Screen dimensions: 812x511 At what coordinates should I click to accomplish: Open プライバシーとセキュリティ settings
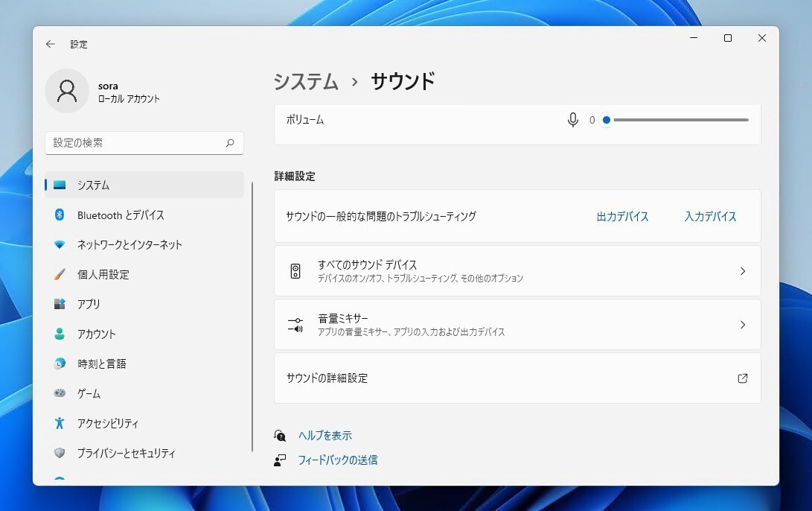144,453
